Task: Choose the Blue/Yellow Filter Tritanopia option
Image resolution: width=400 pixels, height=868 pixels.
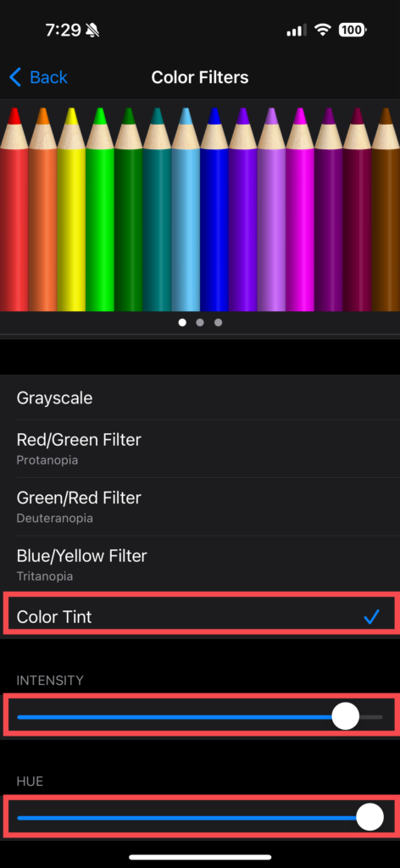Action: pyautogui.click(x=200, y=564)
